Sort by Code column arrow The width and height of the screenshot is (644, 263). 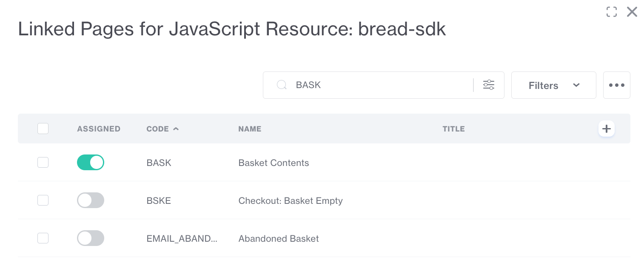(x=176, y=129)
